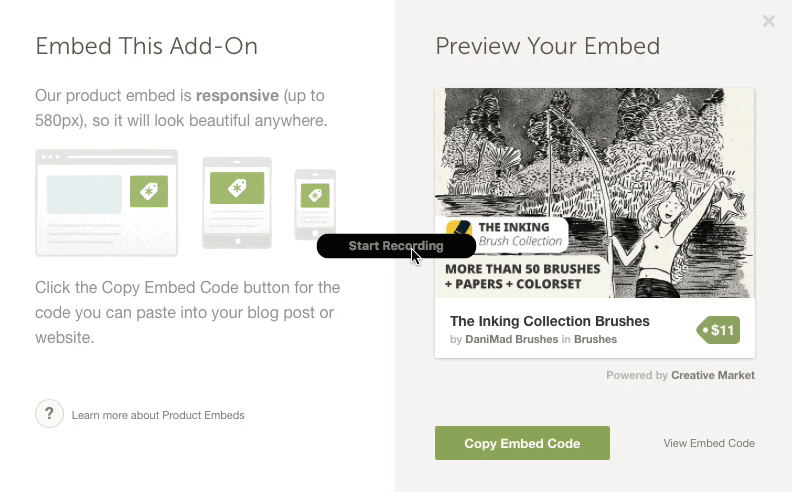Click the Start Recording tooltip button
Screen dimensions: 792x492
397,246
